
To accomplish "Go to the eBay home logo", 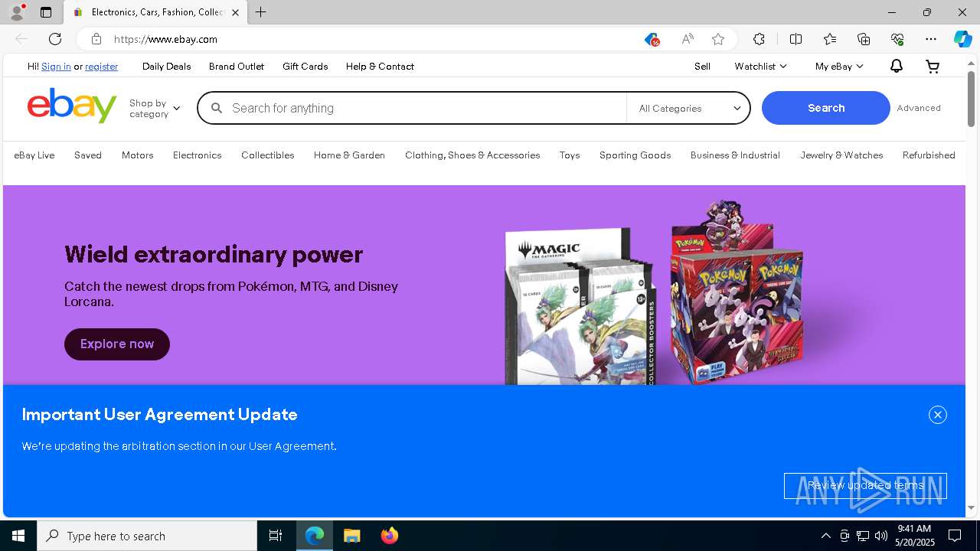I will coord(72,106).
